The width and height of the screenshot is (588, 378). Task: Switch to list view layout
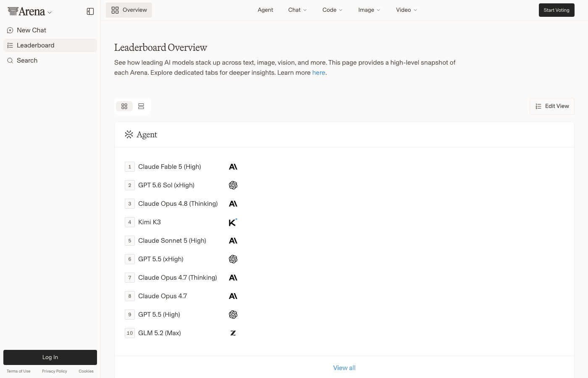click(141, 106)
